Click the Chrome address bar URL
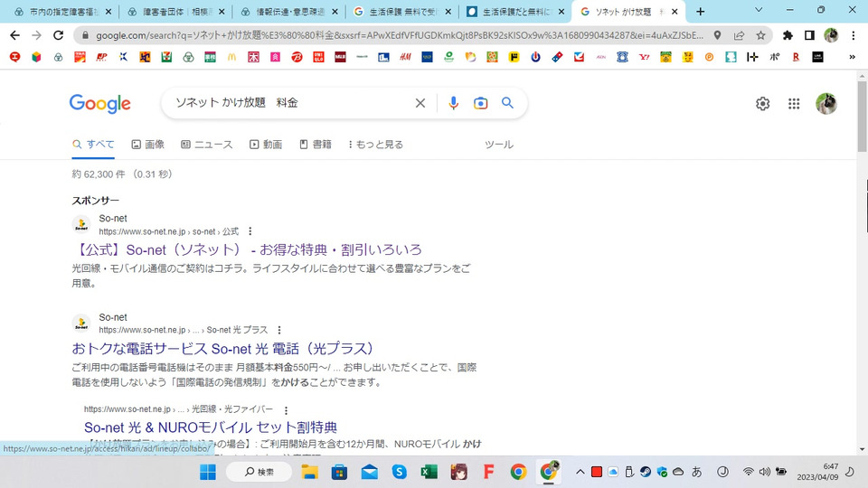Image resolution: width=868 pixels, height=488 pixels. pyautogui.click(x=399, y=35)
